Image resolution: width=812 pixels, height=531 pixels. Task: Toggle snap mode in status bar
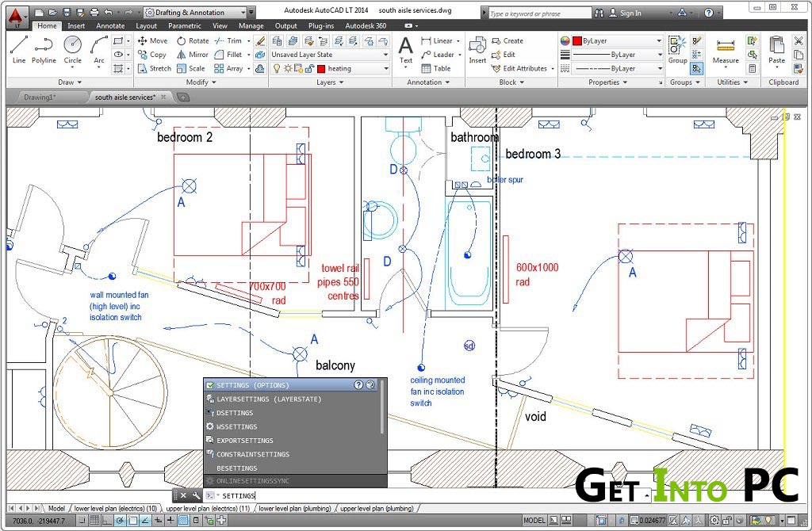click(82, 520)
